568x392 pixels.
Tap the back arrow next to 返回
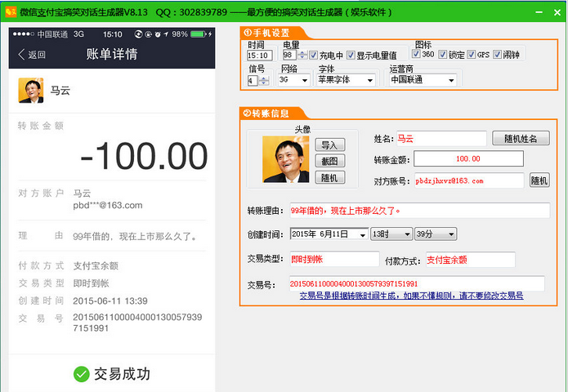22,55
